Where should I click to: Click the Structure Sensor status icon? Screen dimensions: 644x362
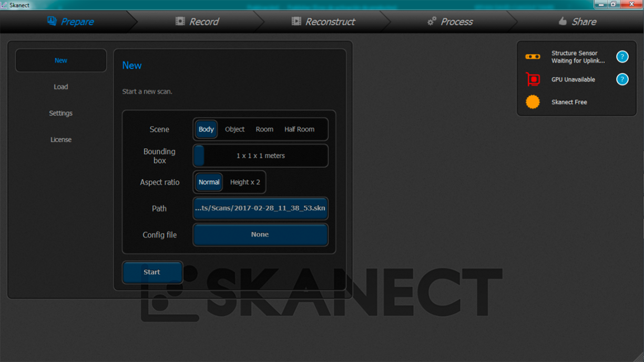pos(533,57)
